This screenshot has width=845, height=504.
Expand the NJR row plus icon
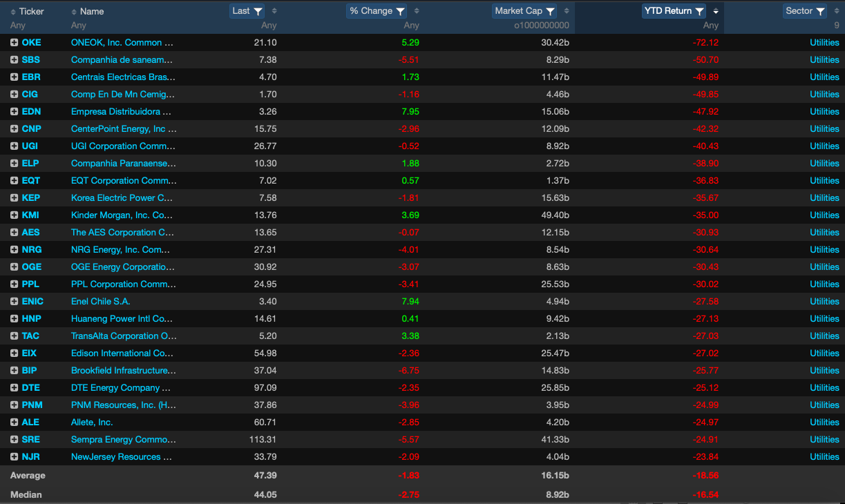pyautogui.click(x=14, y=457)
